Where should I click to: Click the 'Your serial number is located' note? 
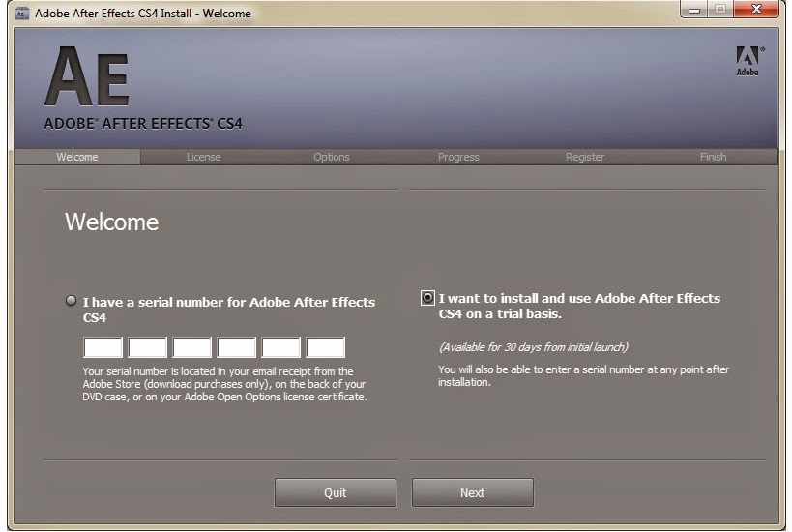point(224,384)
